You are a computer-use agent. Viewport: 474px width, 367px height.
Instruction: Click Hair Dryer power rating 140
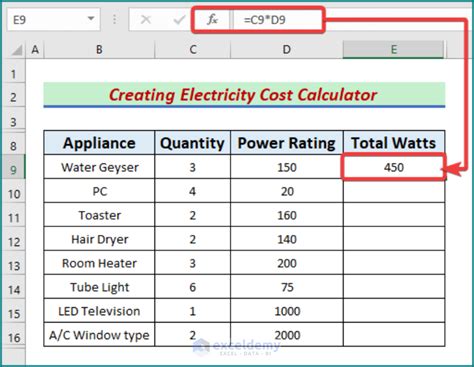(x=287, y=239)
